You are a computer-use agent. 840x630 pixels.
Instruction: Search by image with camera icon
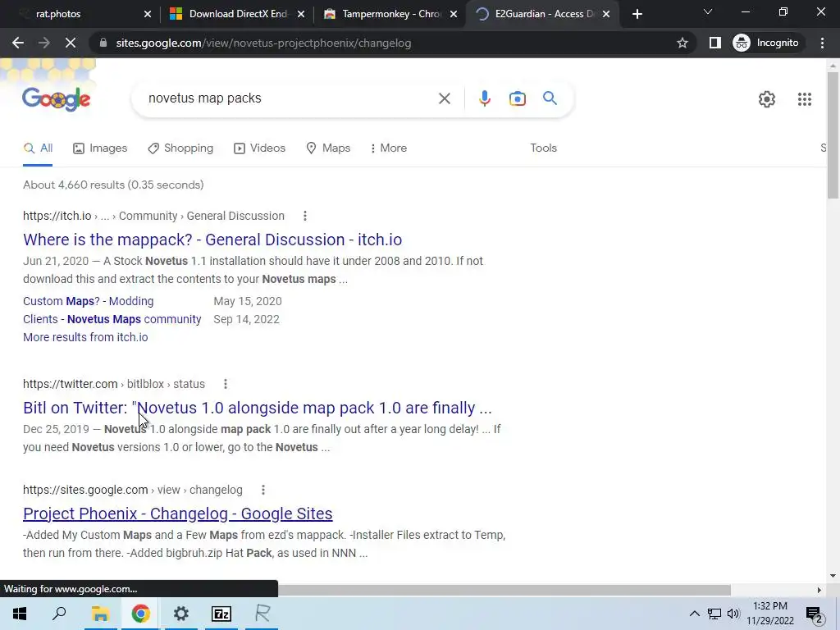518,98
